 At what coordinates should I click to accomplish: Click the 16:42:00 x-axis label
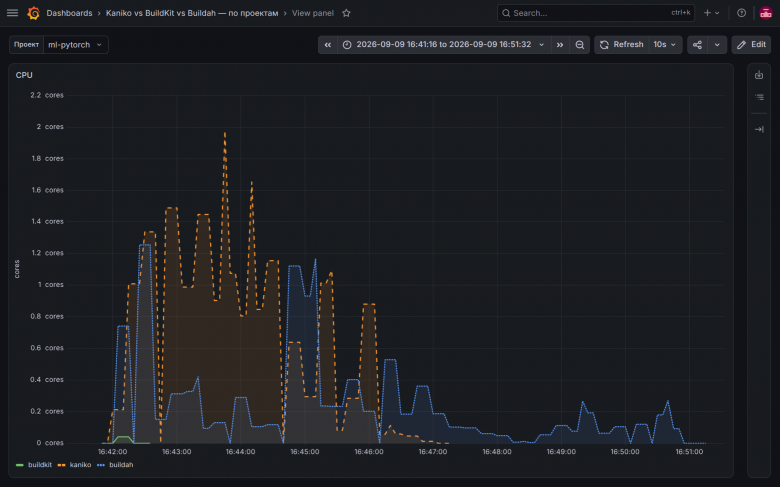click(x=112, y=452)
